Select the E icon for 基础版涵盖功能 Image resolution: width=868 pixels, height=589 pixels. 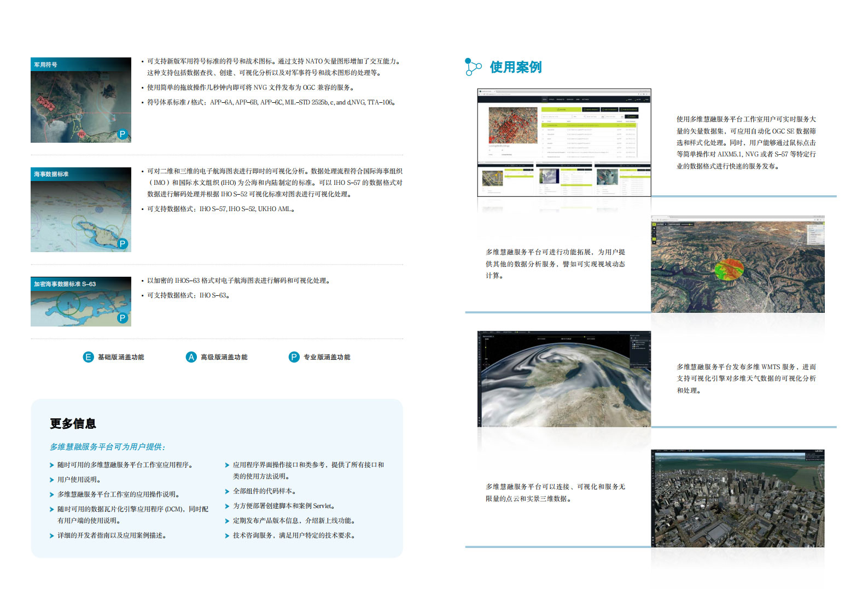pyautogui.click(x=88, y=357)
